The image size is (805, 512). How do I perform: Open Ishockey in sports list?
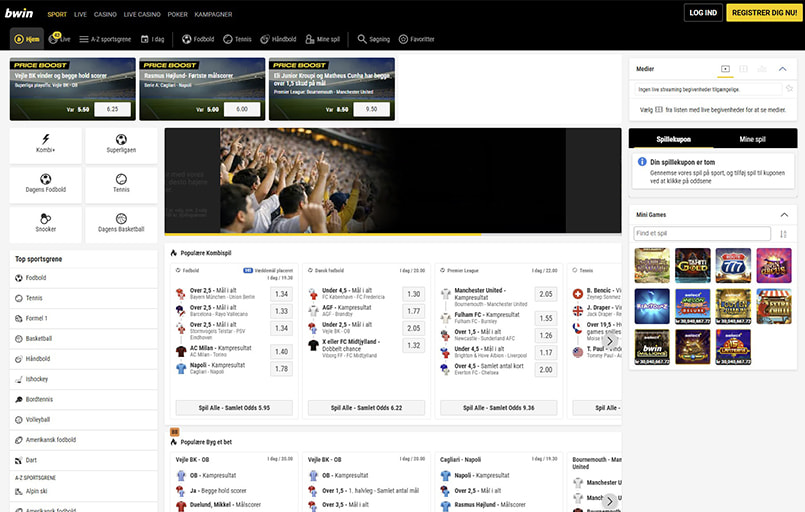[x=83, y=379]
